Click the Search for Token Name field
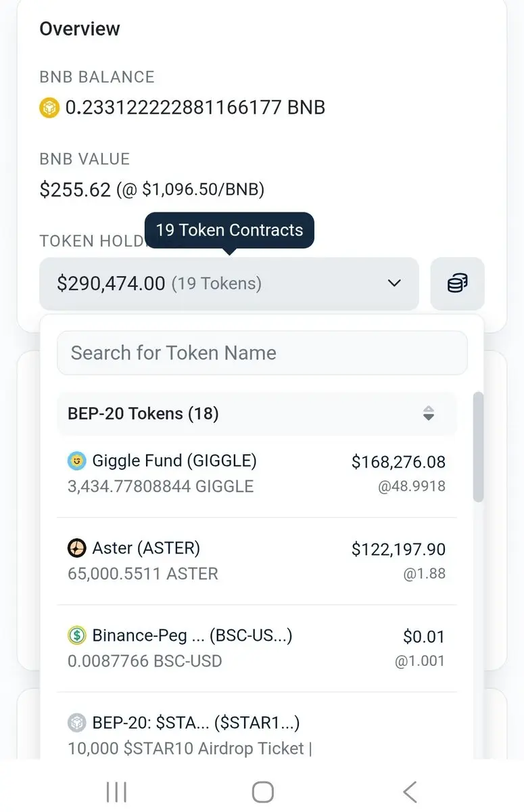Image resolution: width=524 pixels, height=812 pixels. (x=262, y=353)
